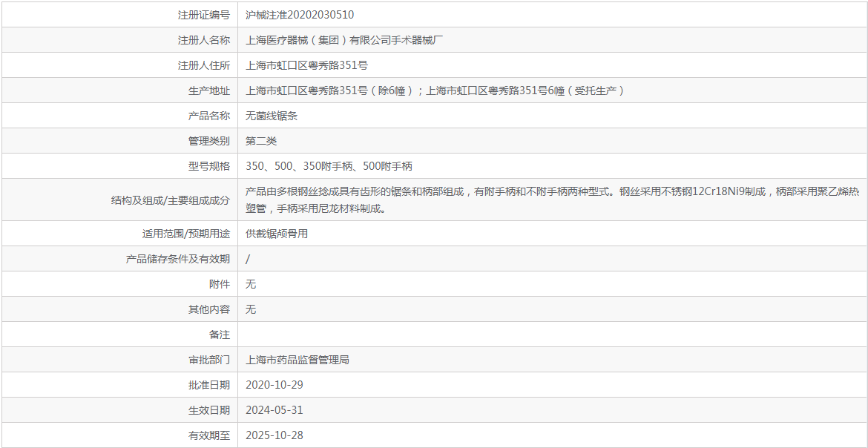Select the intended use text 供截锯颅骨用

[x=277, y=234]
